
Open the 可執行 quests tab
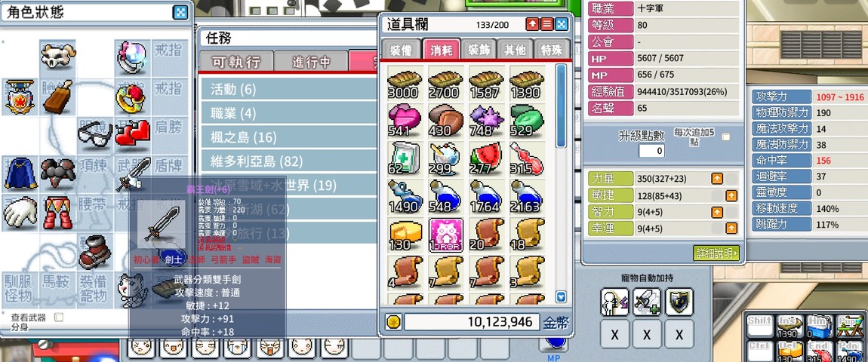tap(236, 61)
